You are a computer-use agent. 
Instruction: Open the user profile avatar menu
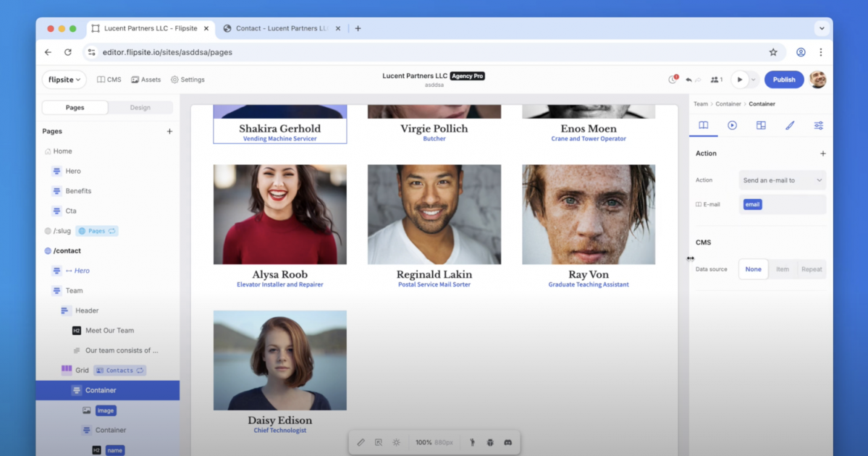(817, 80)
